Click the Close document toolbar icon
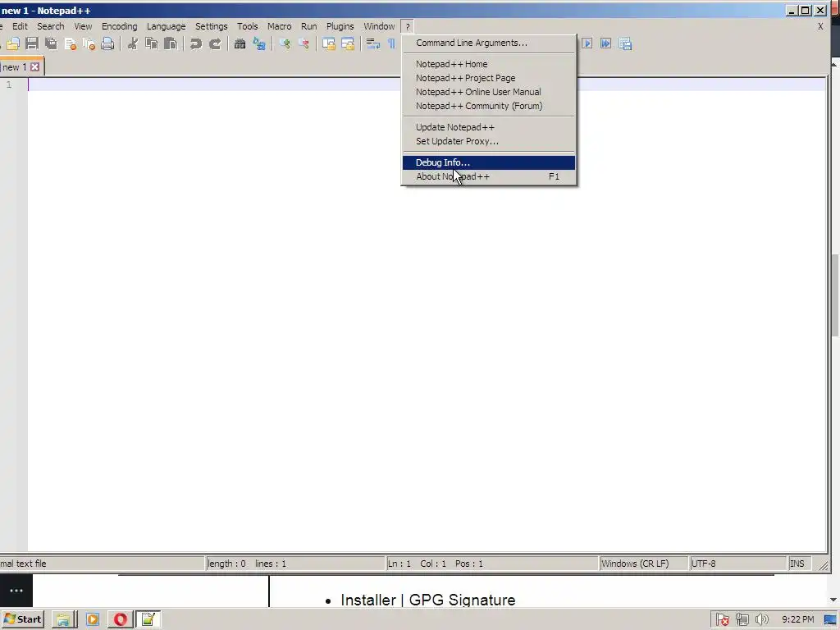The height and width of the screenshot is (630, 840). (x=71, y=44)
